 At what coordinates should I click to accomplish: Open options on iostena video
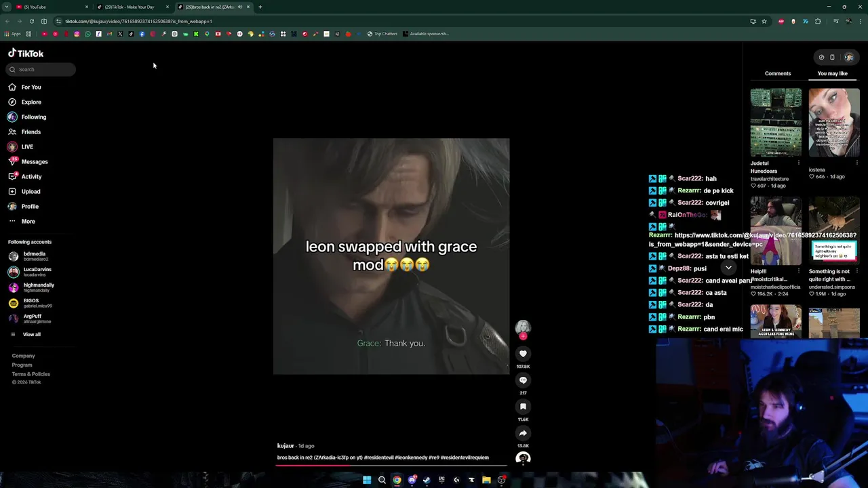point(856,163)
